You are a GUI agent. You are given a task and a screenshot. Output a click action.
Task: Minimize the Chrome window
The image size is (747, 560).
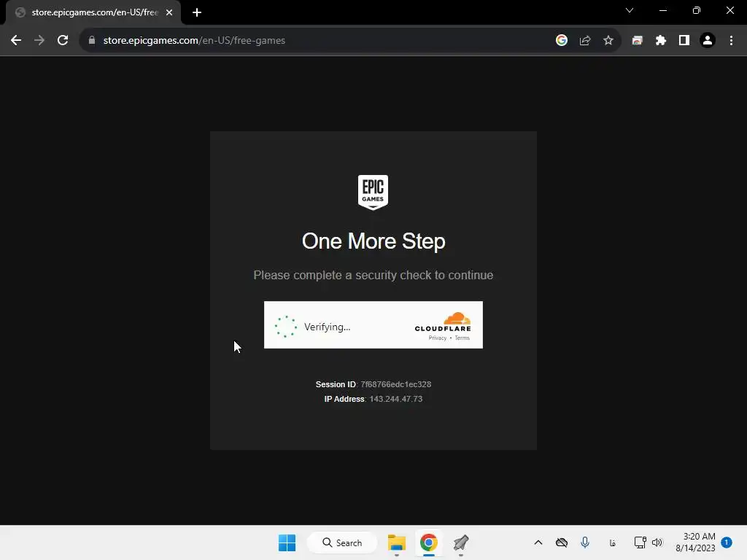coord(662,10)
